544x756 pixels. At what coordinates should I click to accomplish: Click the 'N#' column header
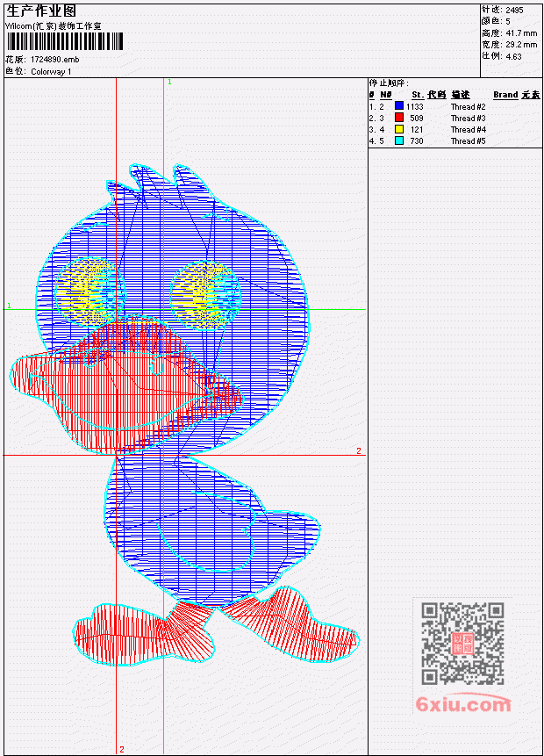pos(385,95)
